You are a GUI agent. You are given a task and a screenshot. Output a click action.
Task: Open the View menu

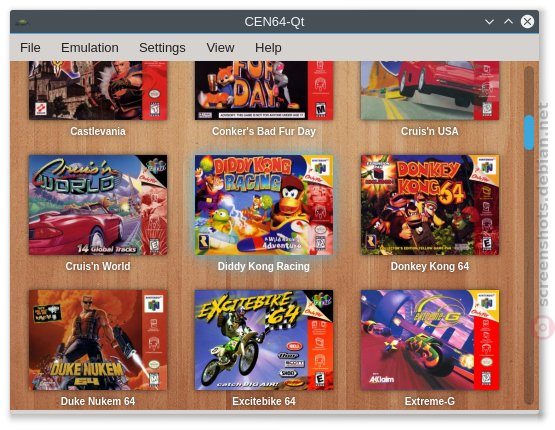pyautogui.click(x=220, y=48)
